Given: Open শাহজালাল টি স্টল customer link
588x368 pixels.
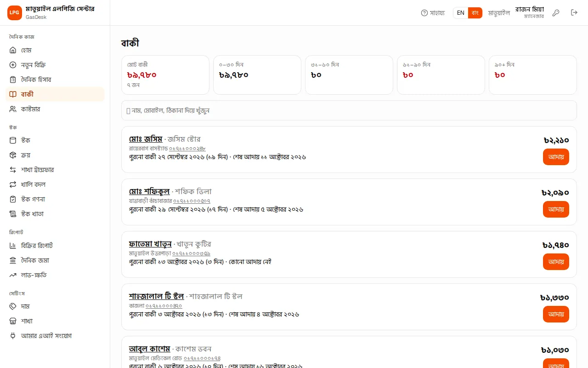Looking at the screenshot, I should pos(156,296).
